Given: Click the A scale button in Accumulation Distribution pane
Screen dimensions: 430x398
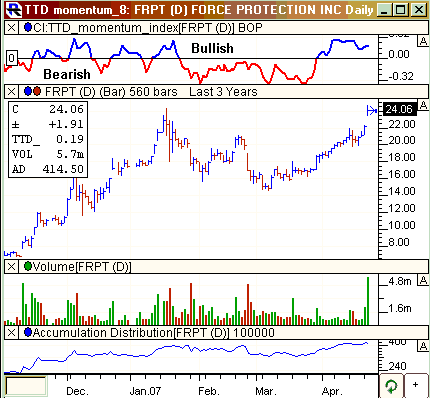Looking at the screenshot, I should pyautogui.click(x=423, y=346).
